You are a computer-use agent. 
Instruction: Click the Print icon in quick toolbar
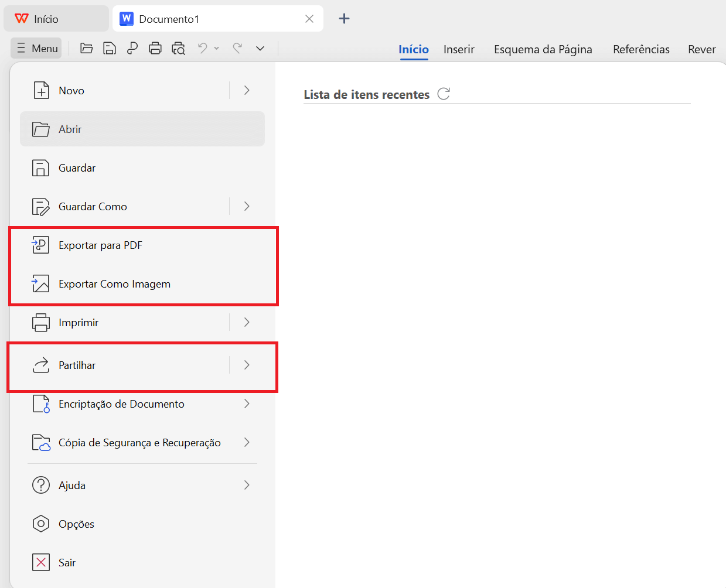(x=155, y=49)
